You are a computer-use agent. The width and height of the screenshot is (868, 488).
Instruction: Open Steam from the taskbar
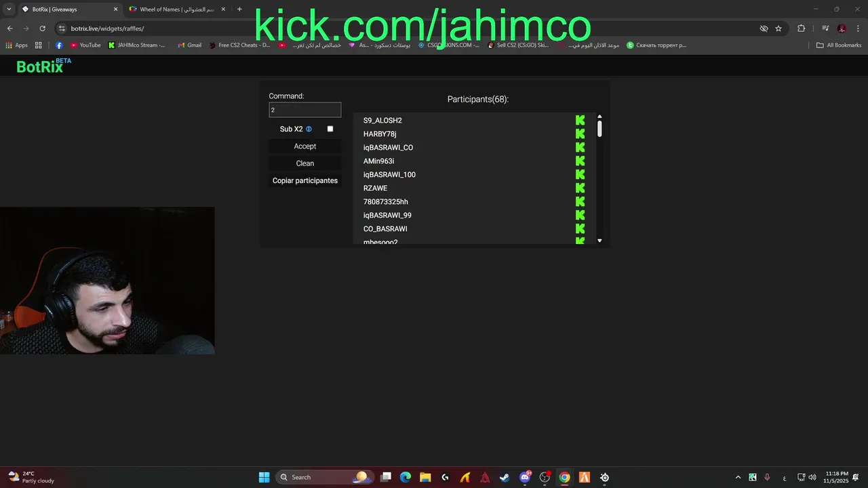point(505,477)
